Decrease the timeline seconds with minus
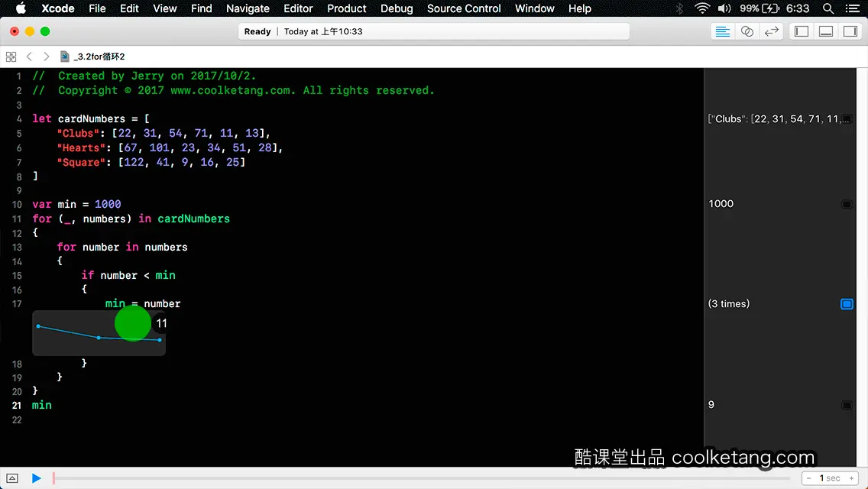868x489 pixels. pyautogui.click(x=808, y=478)
